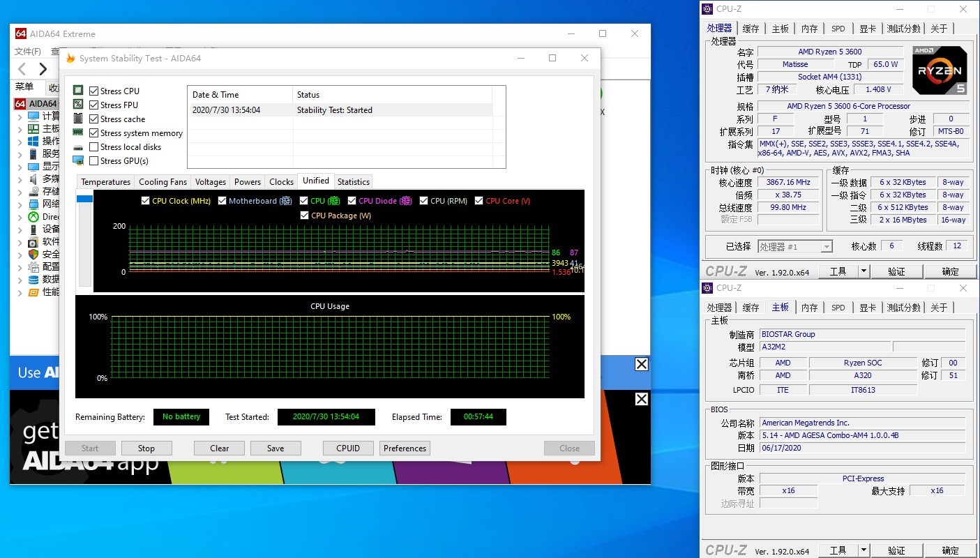Open the 内存 tab in CPU-Z mainboard window
This screenshot has width=980, height=558.
[x=809, y=308]
